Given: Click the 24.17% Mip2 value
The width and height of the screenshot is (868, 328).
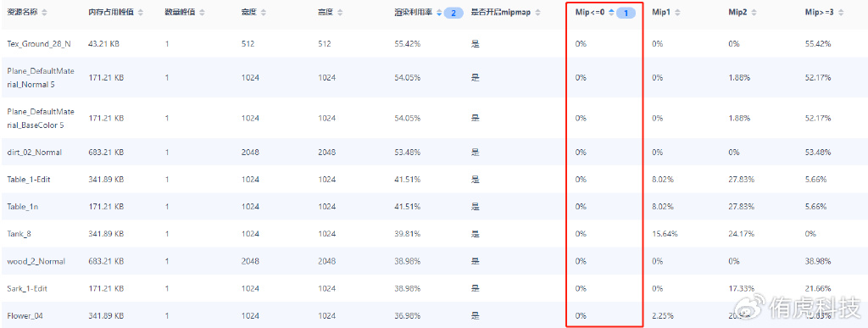Looking at the screenshot, I should click(x=741, y=234).
